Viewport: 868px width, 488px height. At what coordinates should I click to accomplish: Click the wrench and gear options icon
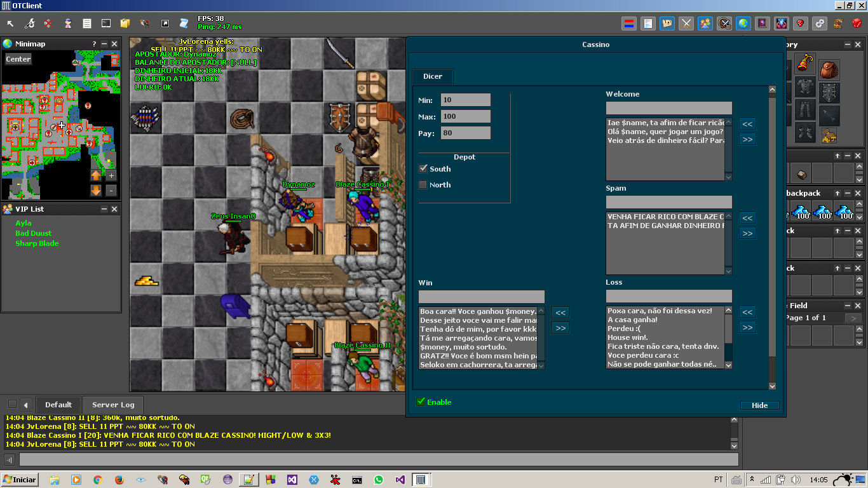click(x=29, y=24)
